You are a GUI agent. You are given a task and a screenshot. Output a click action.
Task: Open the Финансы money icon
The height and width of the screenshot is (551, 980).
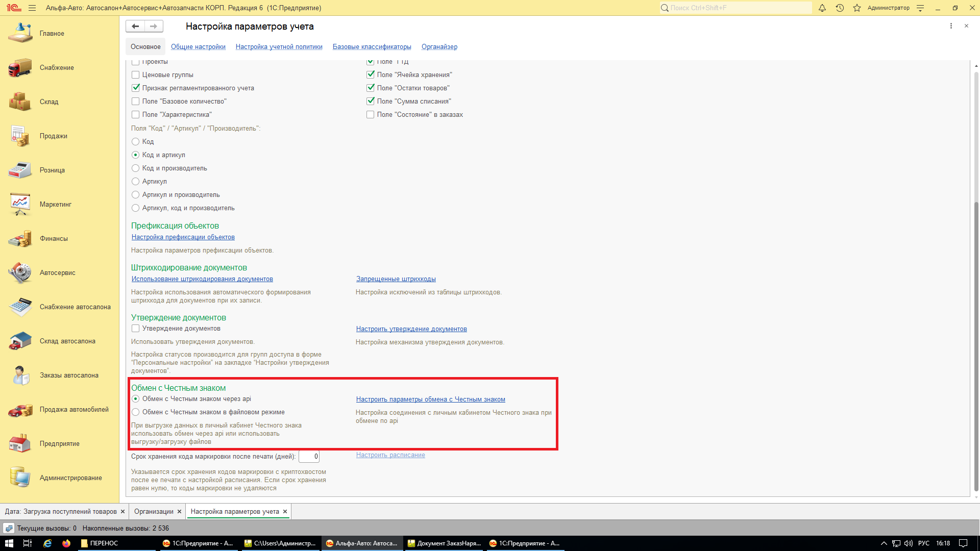click(x=20, y=238)
